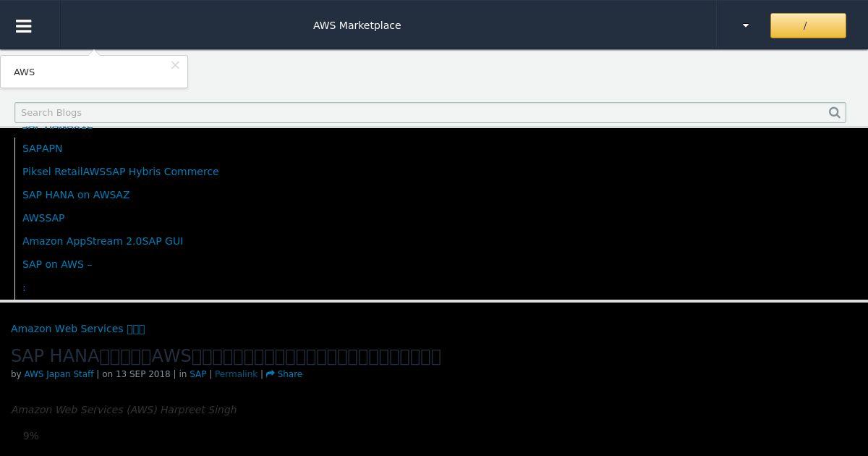
Task: Close the AWS popover
Action: tap(175, 65)
